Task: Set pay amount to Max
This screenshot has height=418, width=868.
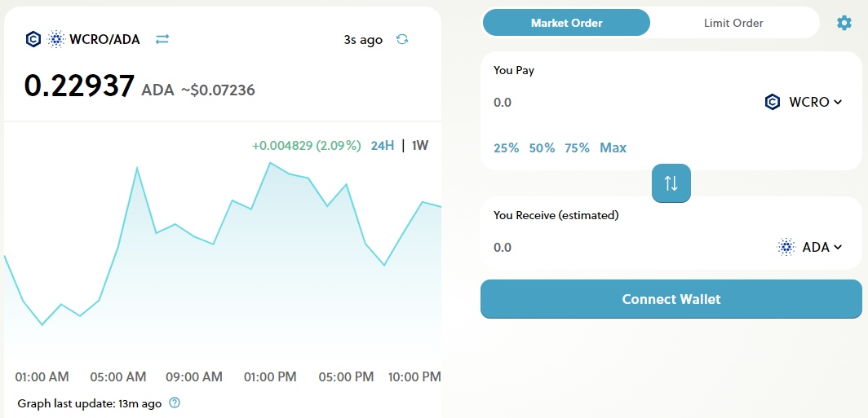Action: 613,148
